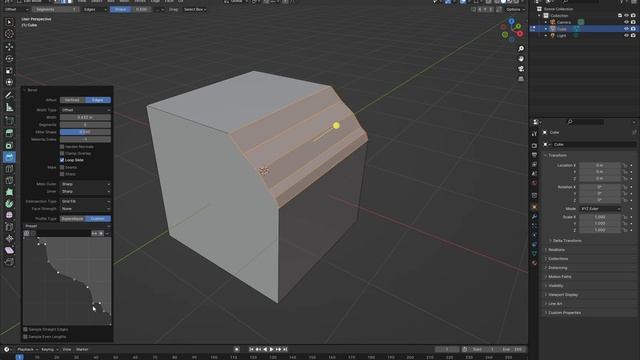Select the Poly Build tool
This screenshot has width=640, height=360.
point(9,192)
